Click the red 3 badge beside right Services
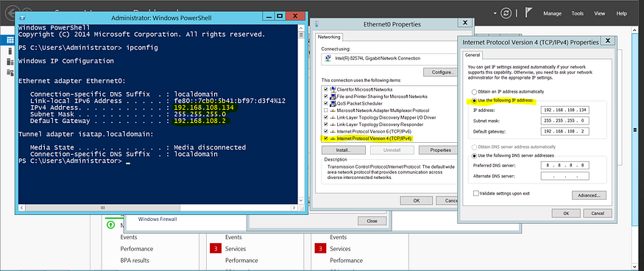Image resolution: width=644 pixels, height=271 pixels. 320,248
